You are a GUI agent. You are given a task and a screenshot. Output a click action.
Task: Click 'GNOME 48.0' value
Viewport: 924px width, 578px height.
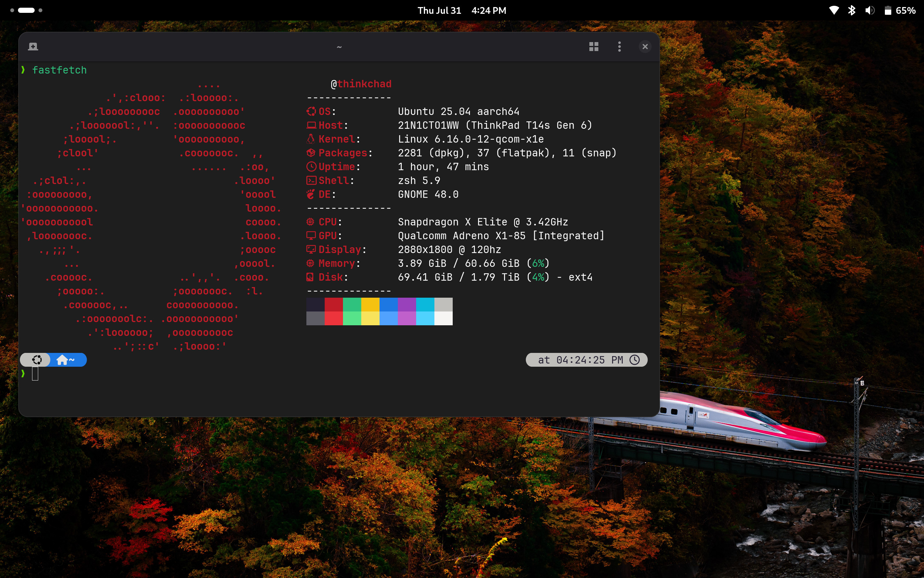(x=428, y=194)
